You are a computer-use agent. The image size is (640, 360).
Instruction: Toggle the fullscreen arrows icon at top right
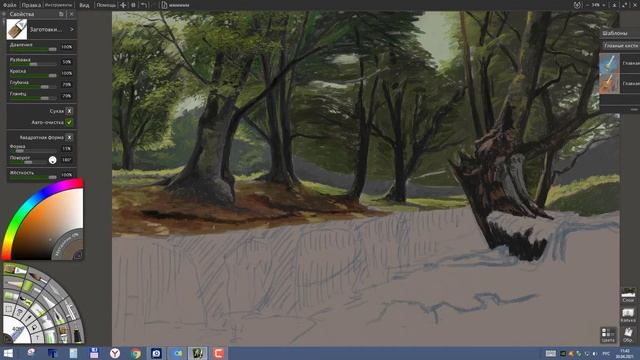(625, 5)
